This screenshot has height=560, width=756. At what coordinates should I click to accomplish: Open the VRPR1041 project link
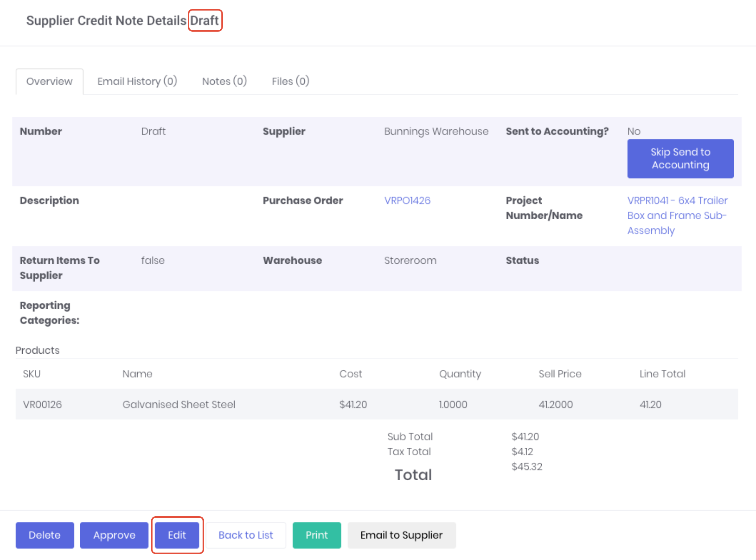click(x=677, y=215)
